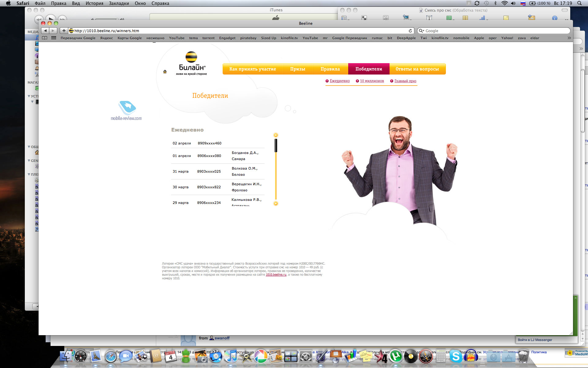
Task: Switch to Правила tab
Action: [330, 69]
